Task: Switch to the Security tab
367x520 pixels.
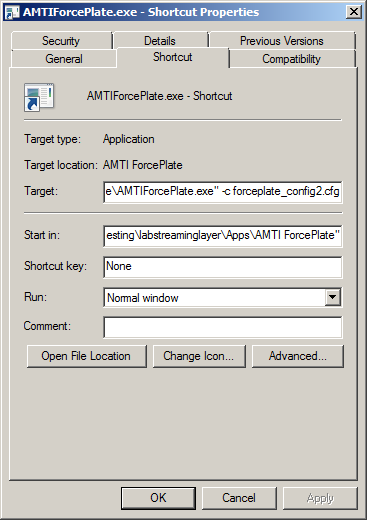Action: 61,41
